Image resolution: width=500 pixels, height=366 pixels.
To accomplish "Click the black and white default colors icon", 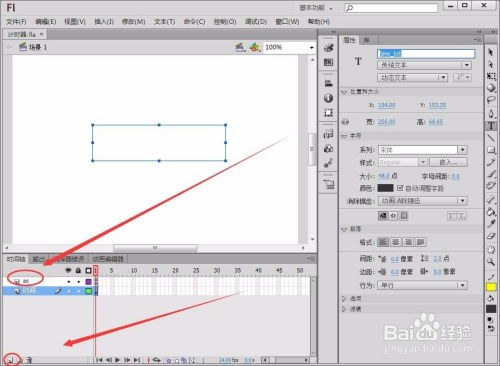I will tap(490, 320).
